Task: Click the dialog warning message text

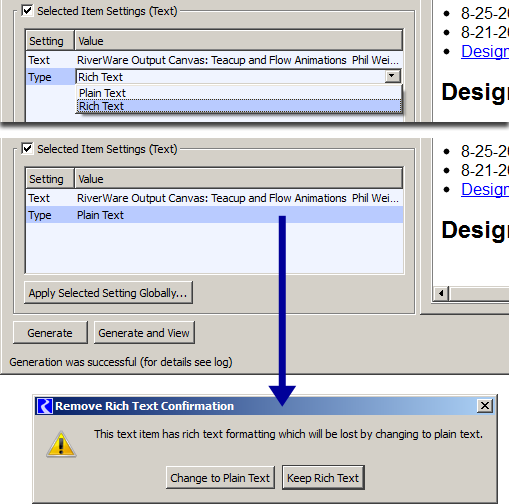Action: pyautogui.click(x=288, y=434)
